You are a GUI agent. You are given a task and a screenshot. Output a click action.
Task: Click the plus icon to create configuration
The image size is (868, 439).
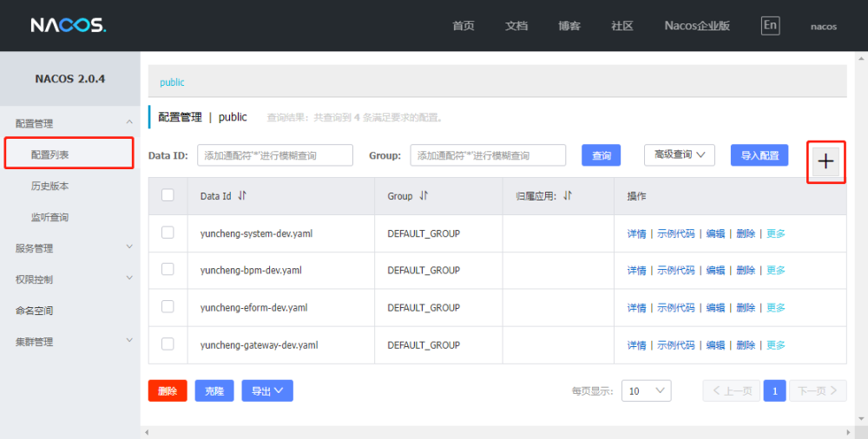pos(826,161)
